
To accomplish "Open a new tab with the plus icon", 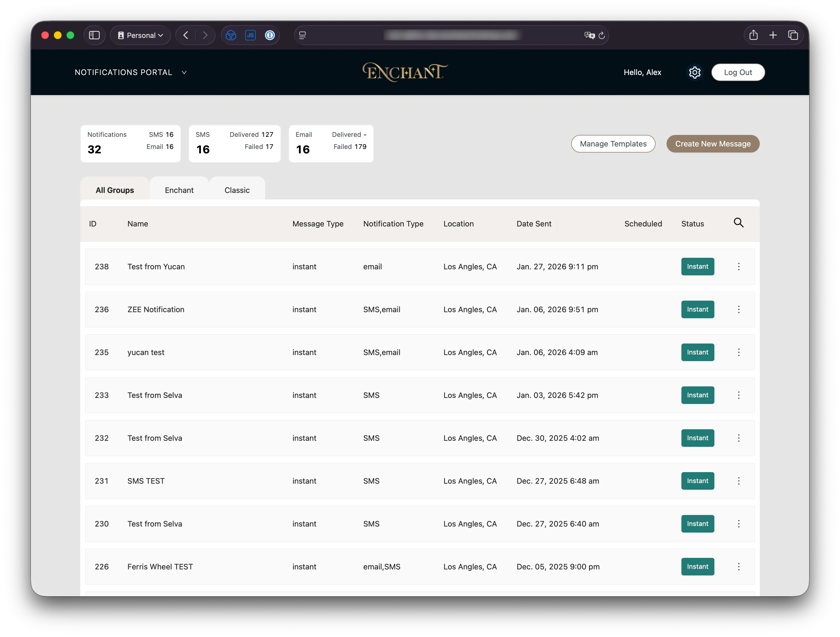I will tap(773, 35).
